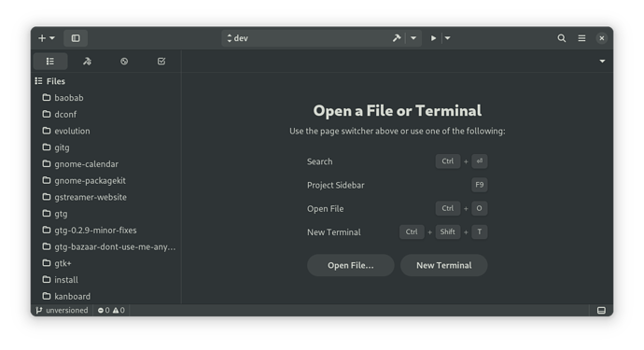
Task: Run the project with the play button
Action: (x=433, y=38)
